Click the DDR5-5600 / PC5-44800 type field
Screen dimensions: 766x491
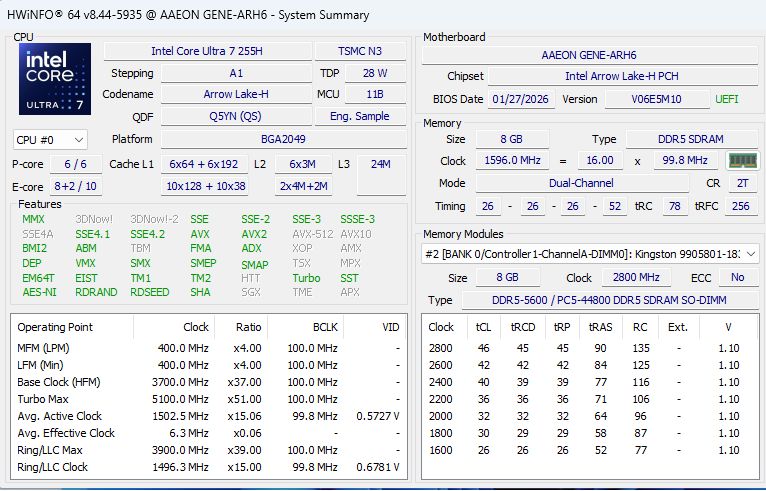click(610, 300)
